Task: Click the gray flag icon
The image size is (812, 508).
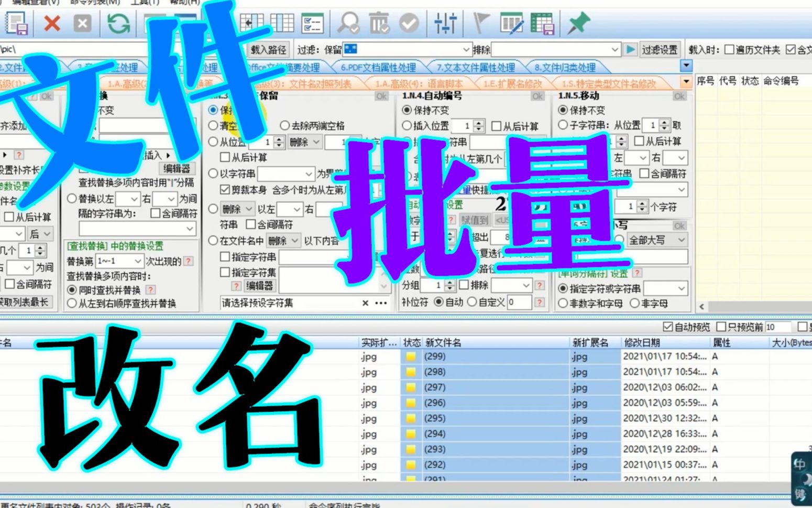Action: coord(481,24)
